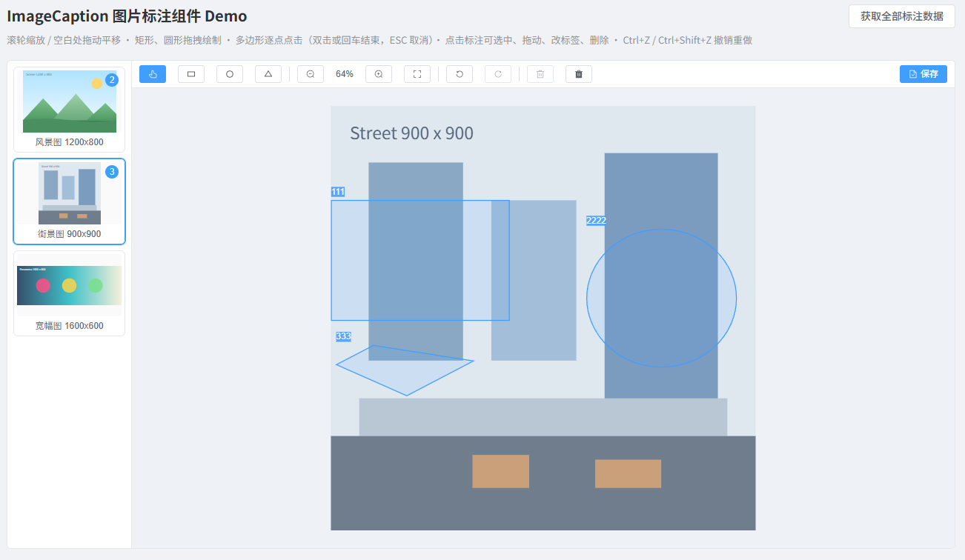
Task: Open the 宽幅图 1600x600 thumbnail
Action: 70,293
